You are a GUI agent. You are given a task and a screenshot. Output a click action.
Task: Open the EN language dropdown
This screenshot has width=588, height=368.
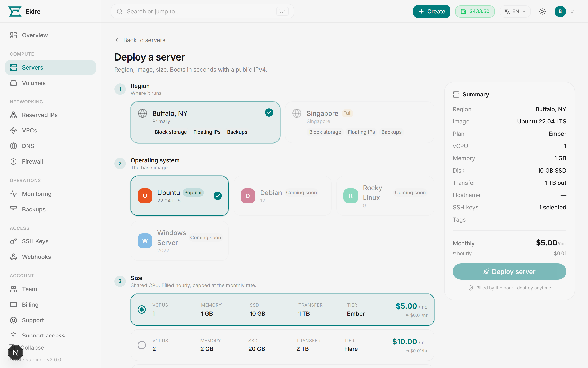point(515,11)
